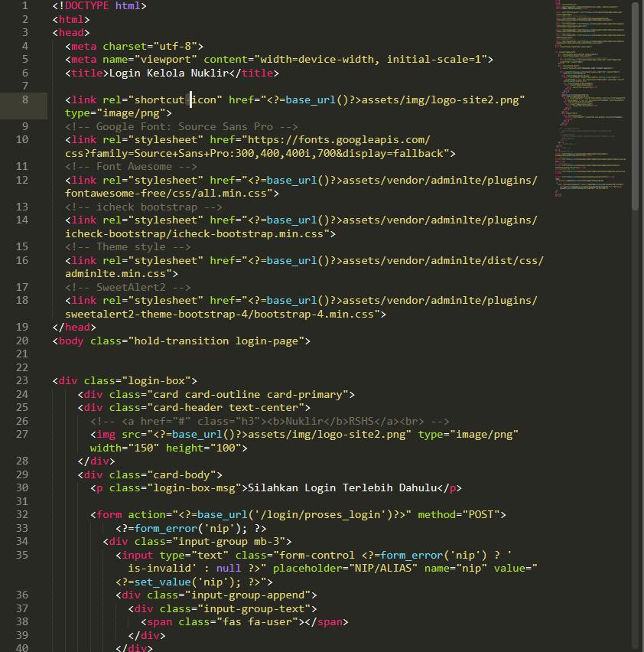This screenshot has height=652, width=644.
Task: Click the 'is-invalid' string
Action: [x=162, y=569]
